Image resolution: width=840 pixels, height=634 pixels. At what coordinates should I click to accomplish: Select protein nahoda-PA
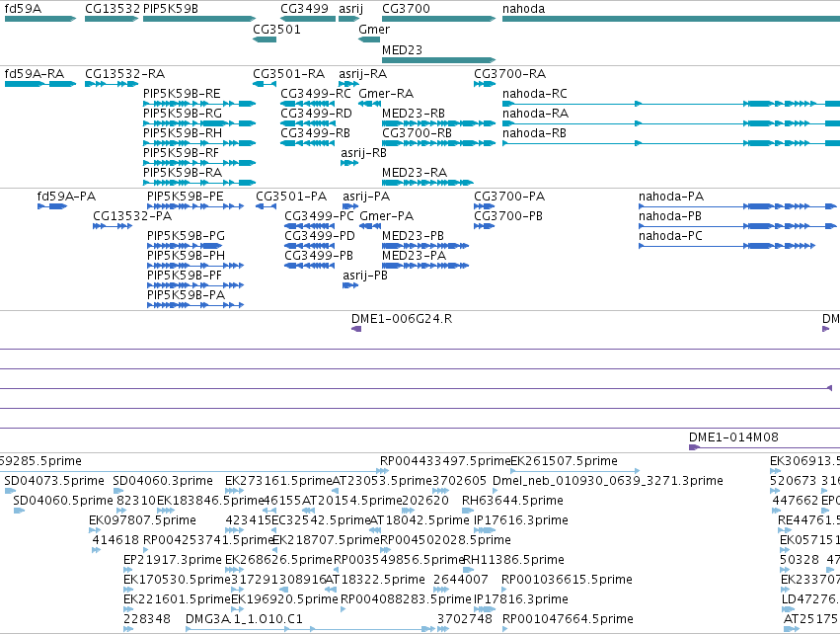[671, 197]
